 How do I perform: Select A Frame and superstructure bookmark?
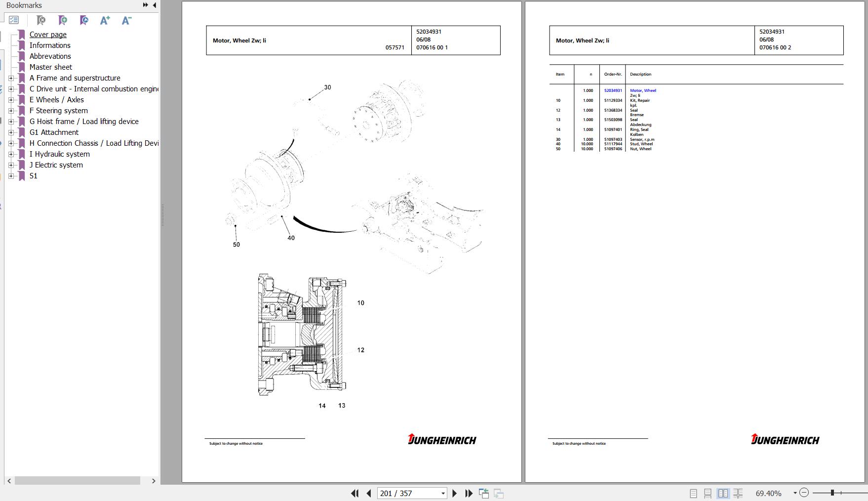point(75,78)
